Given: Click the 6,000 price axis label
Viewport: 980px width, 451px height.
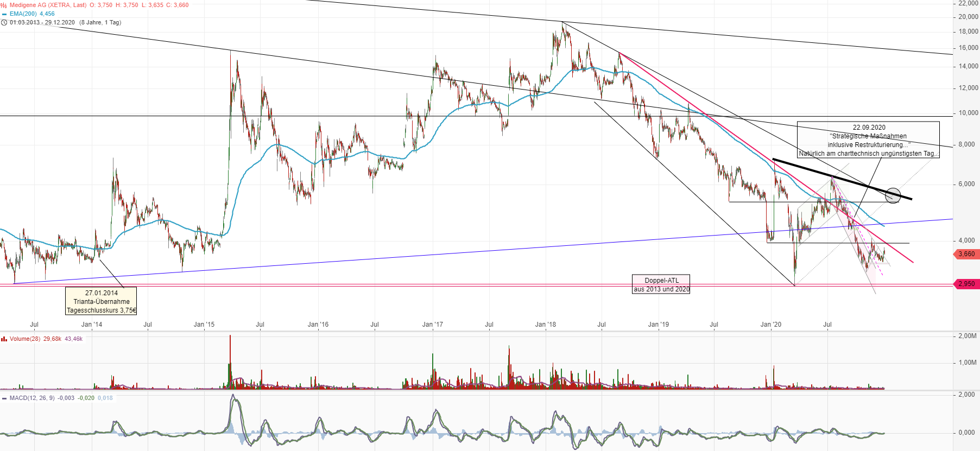Looking at the screenshot, I should 966,184.
